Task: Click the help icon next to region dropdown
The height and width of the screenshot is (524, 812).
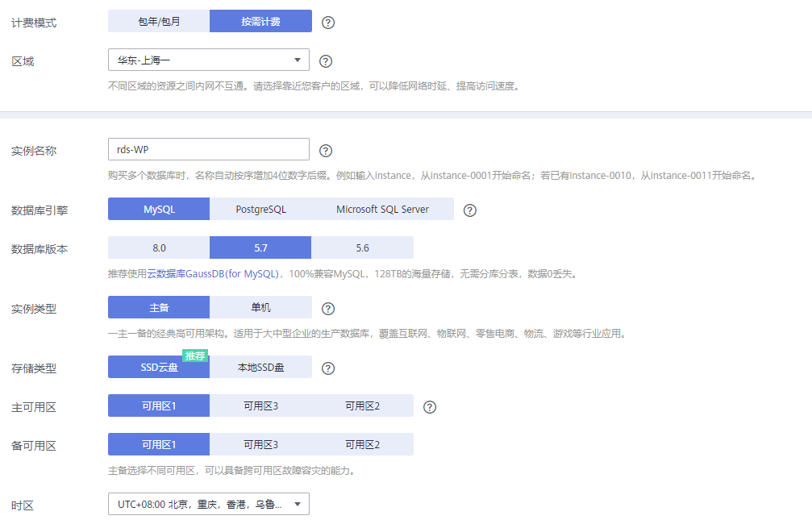Action: click(326, 61)
